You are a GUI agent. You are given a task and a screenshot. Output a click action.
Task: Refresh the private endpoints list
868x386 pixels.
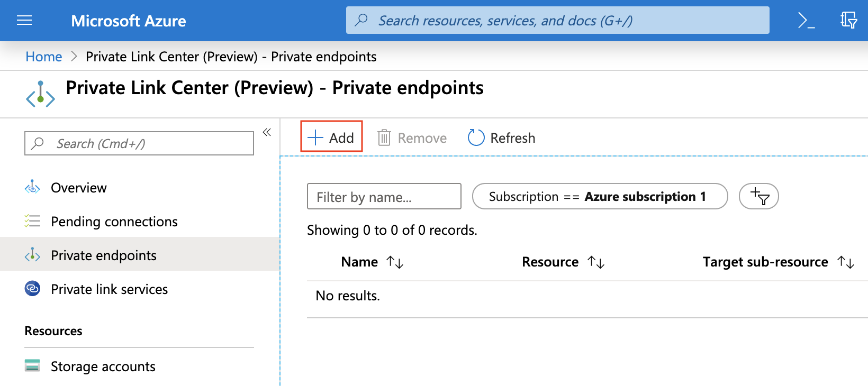click(x=500, y=137)
